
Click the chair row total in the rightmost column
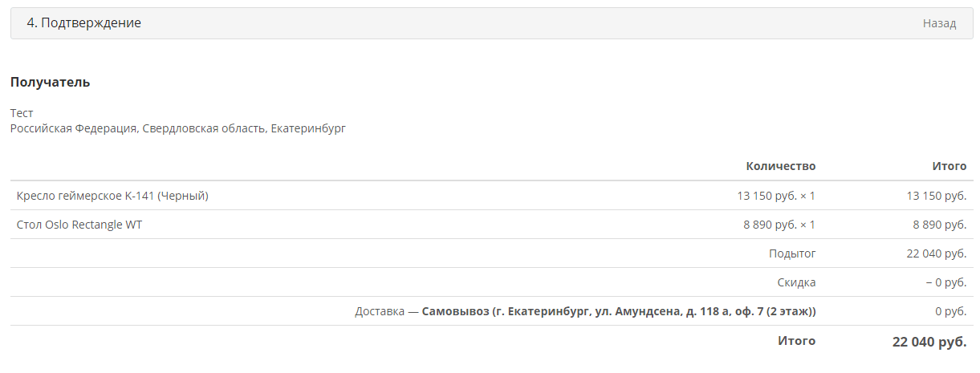pos(936,196)
